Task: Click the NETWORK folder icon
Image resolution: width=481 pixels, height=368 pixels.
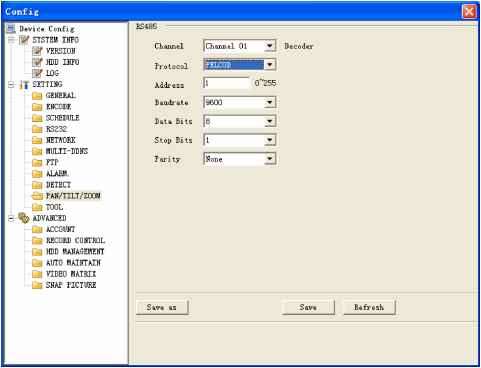Action: (x=37, y=140)
